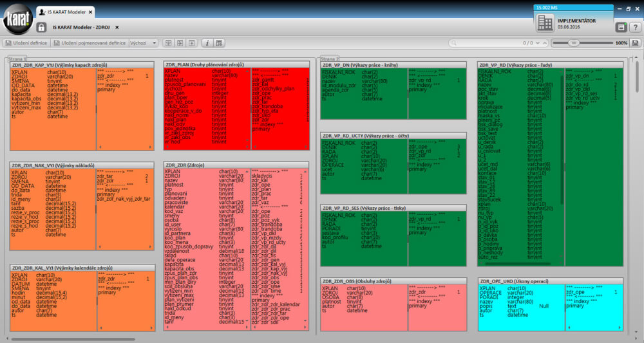Click the 100% zoom value
644x343 pixels.
click(x=621, y=42)
